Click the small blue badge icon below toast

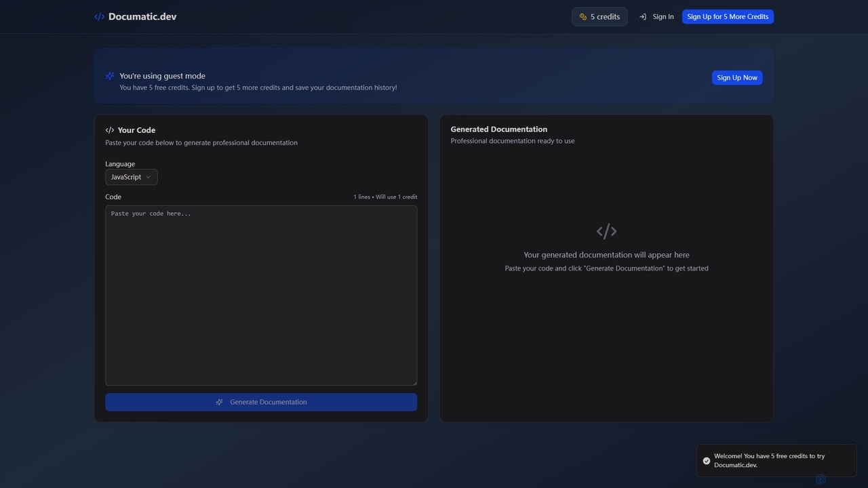pyautogui.click(x=821, y=479)
